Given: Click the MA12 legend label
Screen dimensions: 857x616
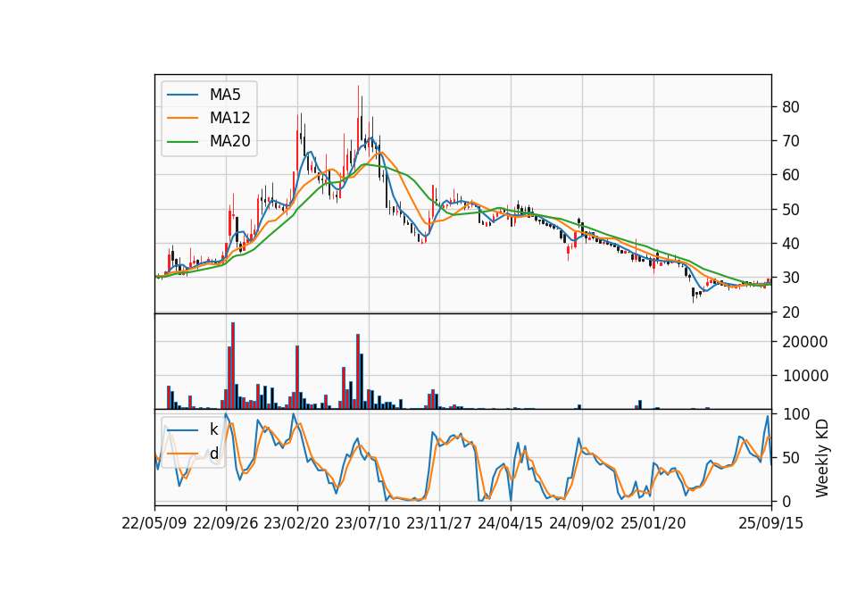Looking at the screenshot, I should [x=229, y=118].
